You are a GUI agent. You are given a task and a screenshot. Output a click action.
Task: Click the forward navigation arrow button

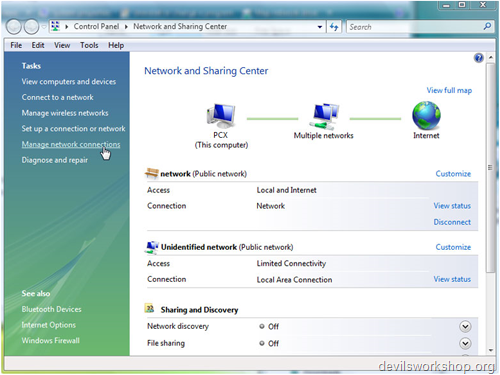(31, 27)
